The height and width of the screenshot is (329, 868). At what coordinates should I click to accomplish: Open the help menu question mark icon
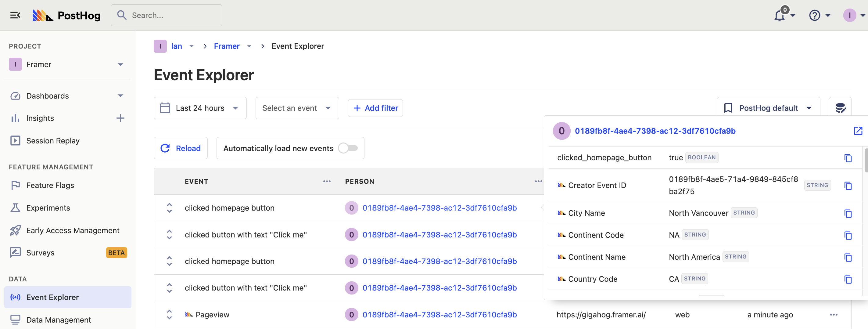click(814, 15)
